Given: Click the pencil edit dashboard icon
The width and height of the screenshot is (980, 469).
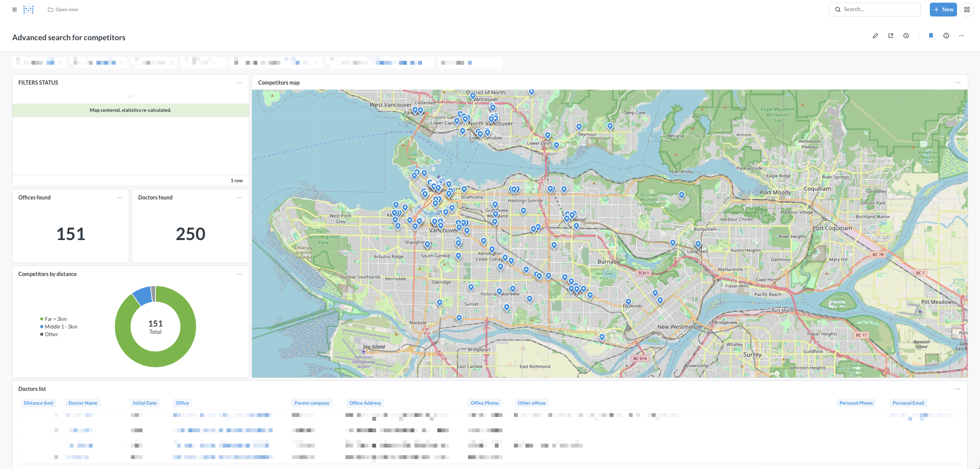Looking at the screenshot, I should click(x=875, y=36).
